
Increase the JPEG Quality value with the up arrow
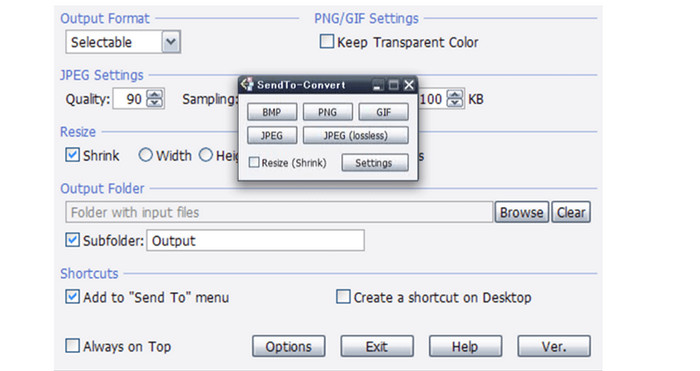154,94
